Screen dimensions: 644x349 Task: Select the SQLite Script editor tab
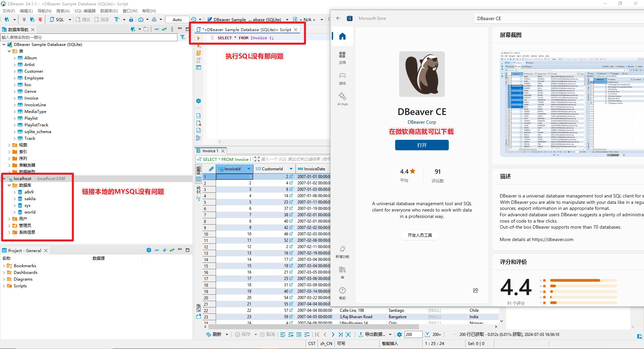[x=247, y=30]
